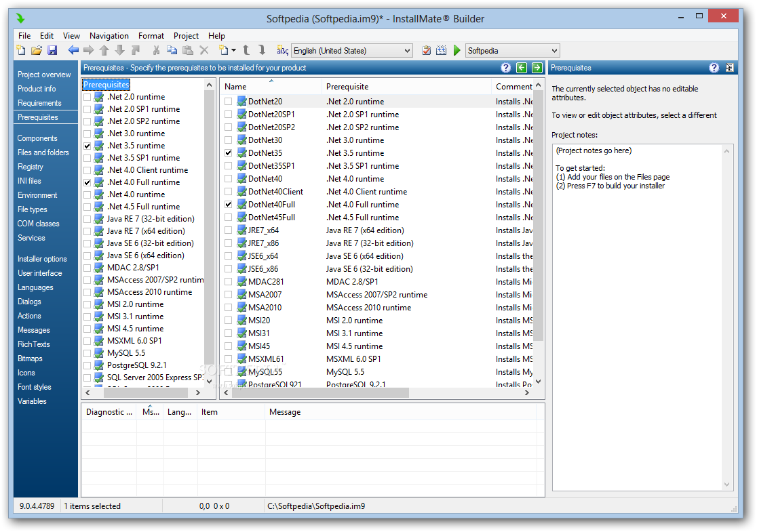Click the Cut scissors icon
The height and width of the screenshot is (532, 757).
[x=156, y=50]
